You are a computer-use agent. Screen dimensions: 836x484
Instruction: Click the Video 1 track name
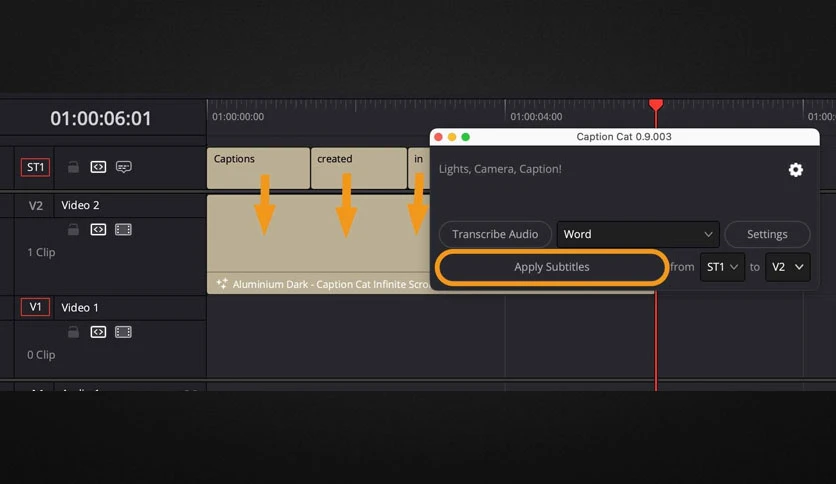click(80, 308)
